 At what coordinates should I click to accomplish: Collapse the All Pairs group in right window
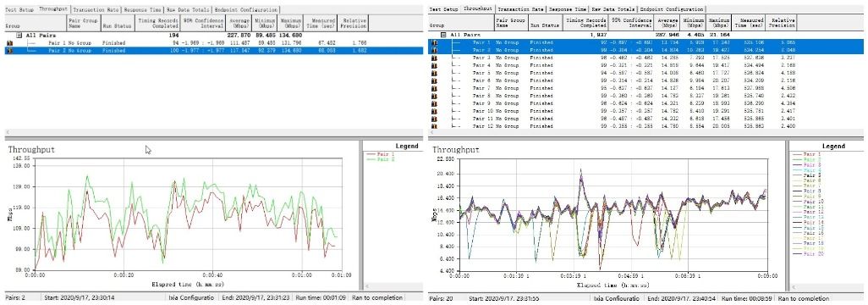[443, 35]
